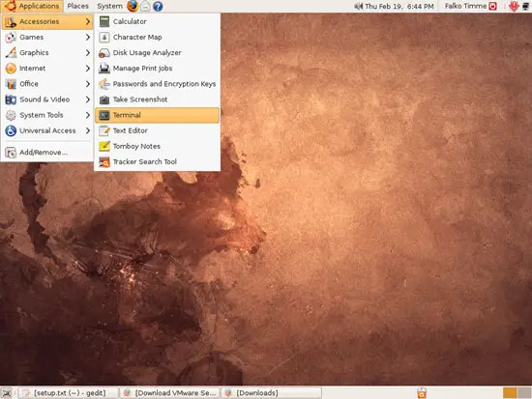Open Calculator from Accessories menu
Image resolution: width=532 pixels, height=399 pixels.
pyautogui.click(x=157, y=21)
